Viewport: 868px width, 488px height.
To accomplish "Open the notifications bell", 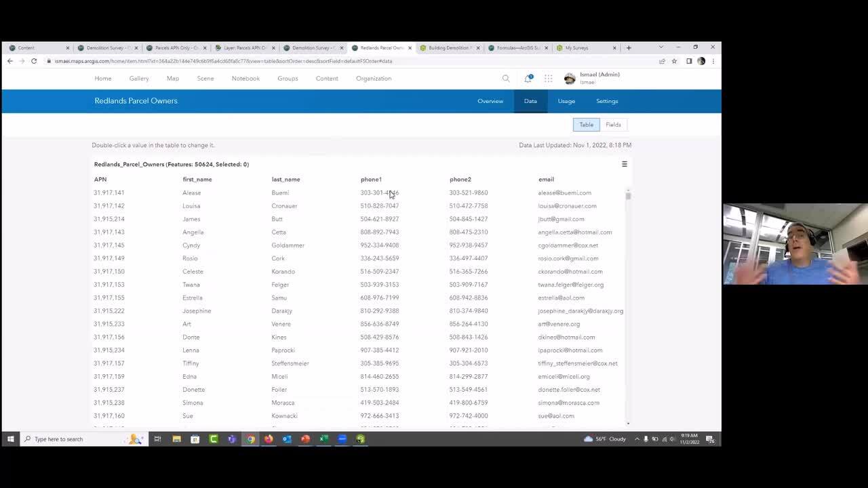I will (x=528, y=79).
